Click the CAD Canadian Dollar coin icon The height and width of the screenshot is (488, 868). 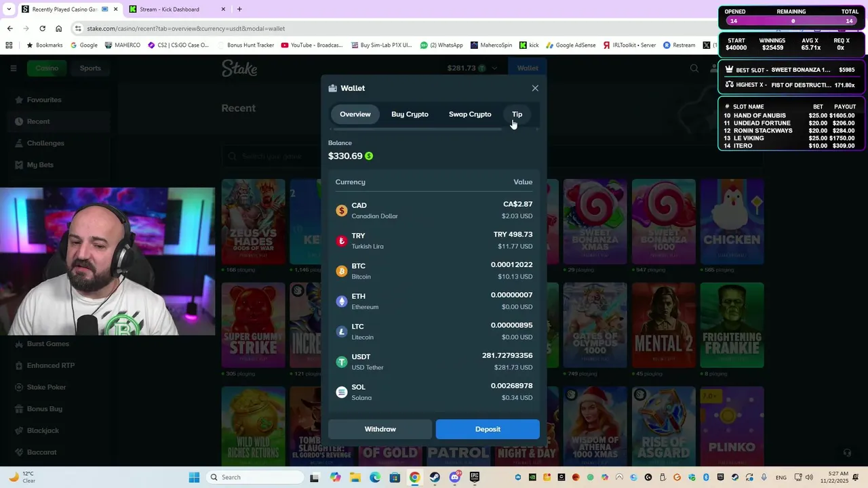click(342, 211)
